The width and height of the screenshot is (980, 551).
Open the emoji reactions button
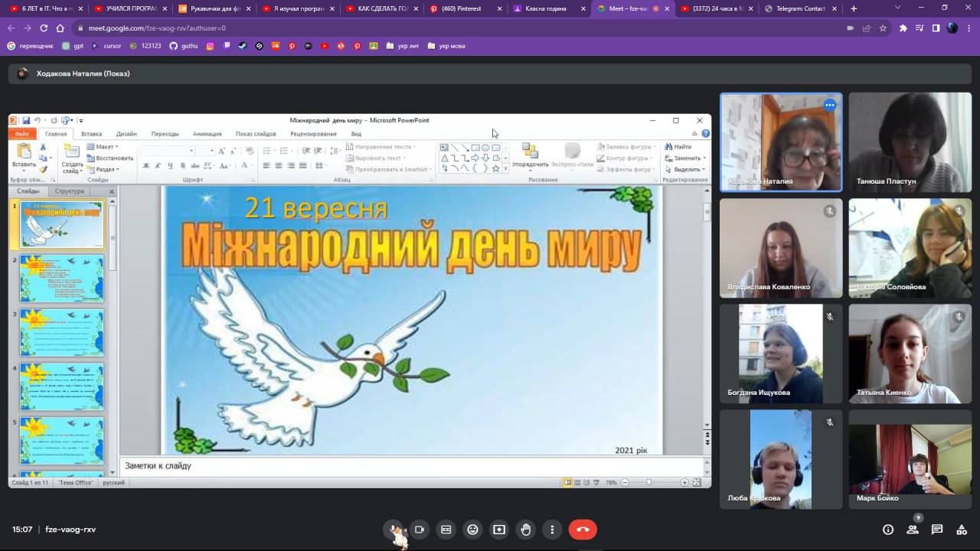472,530
